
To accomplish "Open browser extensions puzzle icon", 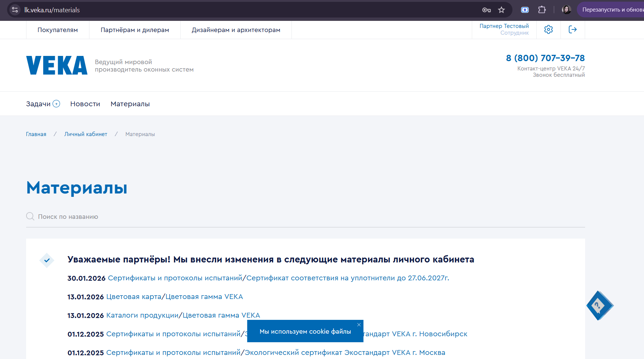I will point(542,10).
